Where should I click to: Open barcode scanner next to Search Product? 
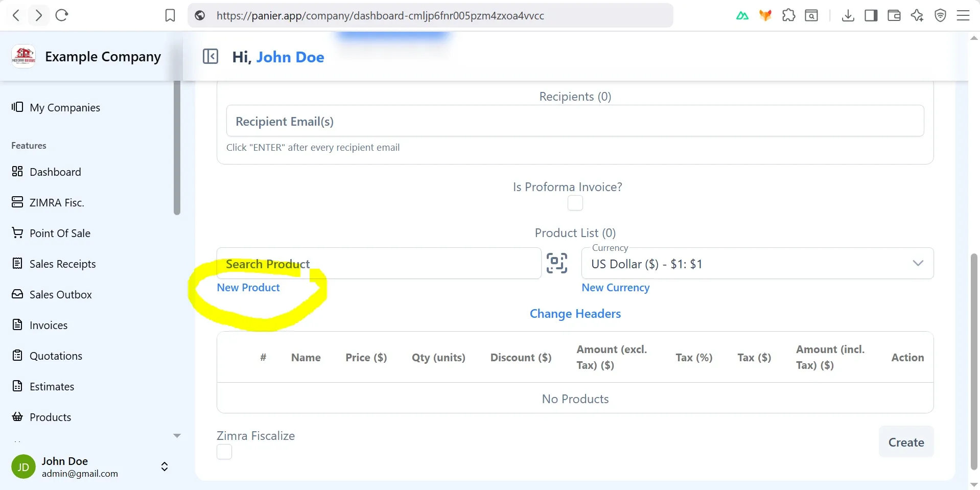pos(557,263)
